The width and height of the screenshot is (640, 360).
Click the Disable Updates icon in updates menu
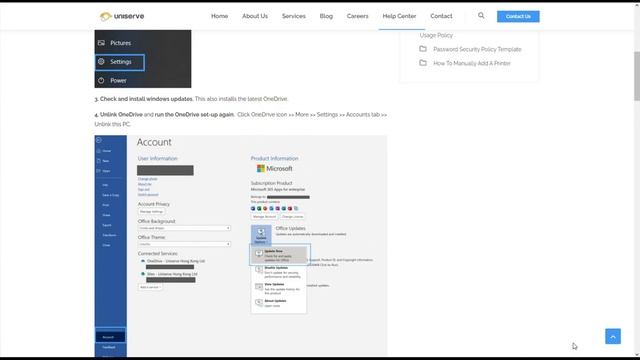[259, 270]
